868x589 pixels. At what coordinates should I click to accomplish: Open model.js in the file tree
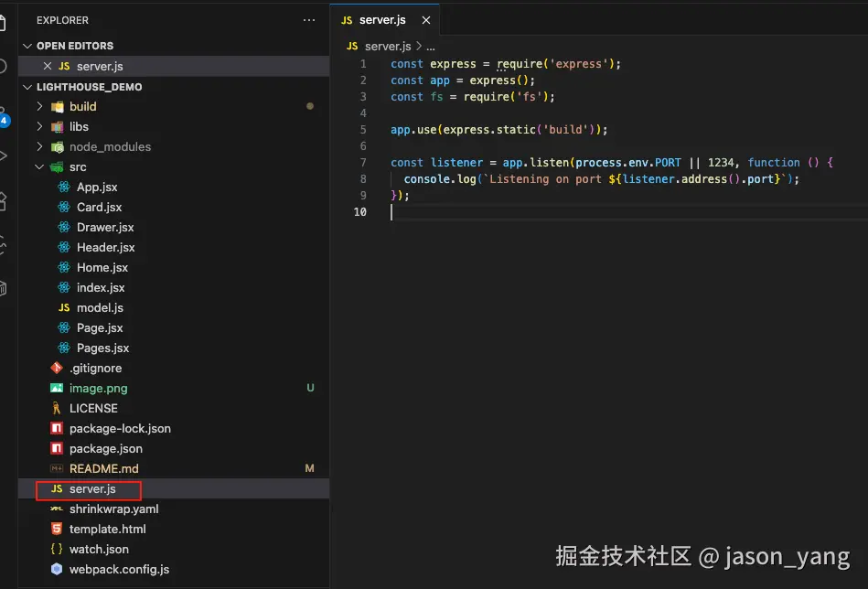101,308
